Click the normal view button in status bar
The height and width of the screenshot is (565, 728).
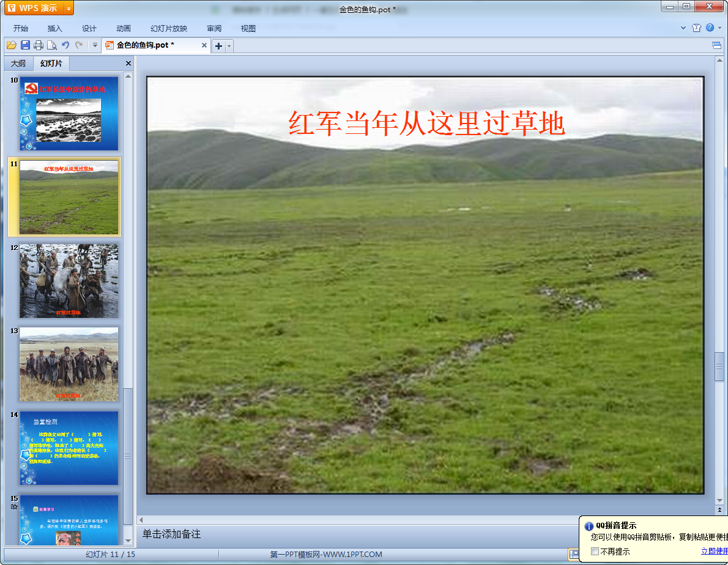point(573,555)
